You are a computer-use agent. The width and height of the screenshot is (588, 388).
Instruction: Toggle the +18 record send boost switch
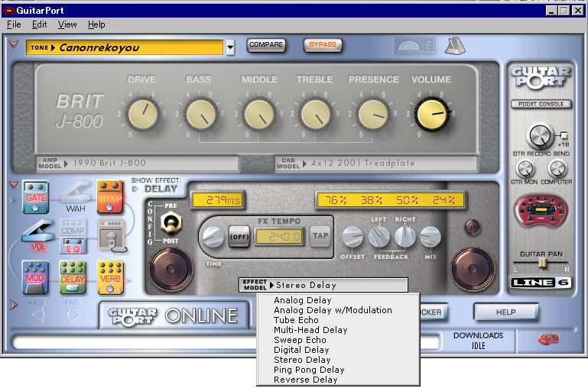pos(564,136)
